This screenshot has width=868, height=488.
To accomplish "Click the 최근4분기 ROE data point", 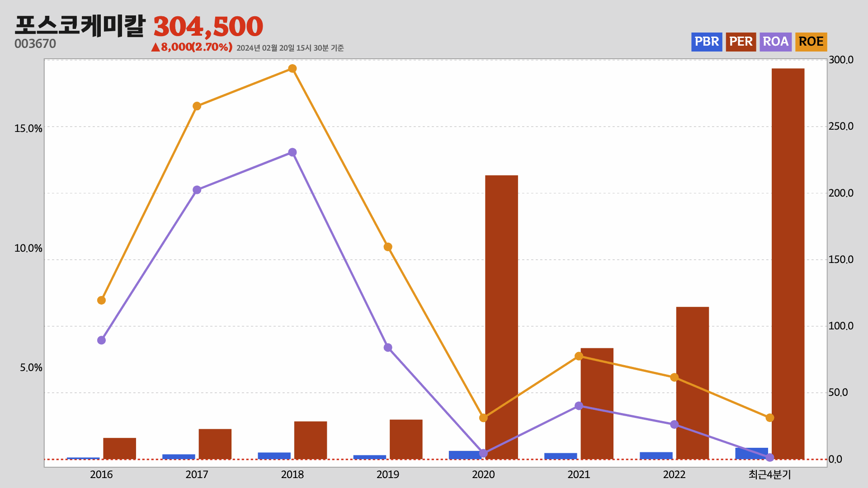I will (770, 418).
